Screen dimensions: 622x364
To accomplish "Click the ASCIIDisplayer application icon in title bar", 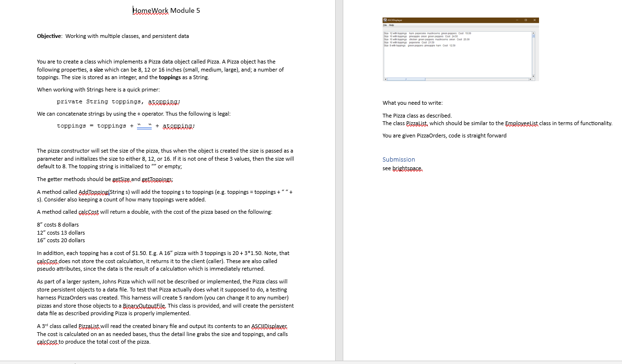I will click(385, 19).
